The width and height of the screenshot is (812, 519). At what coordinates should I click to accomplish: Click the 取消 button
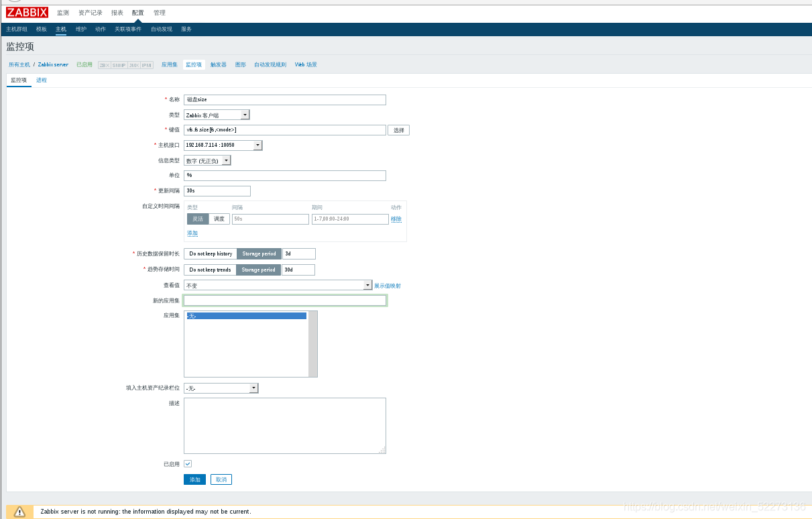[x=221, y=479]
